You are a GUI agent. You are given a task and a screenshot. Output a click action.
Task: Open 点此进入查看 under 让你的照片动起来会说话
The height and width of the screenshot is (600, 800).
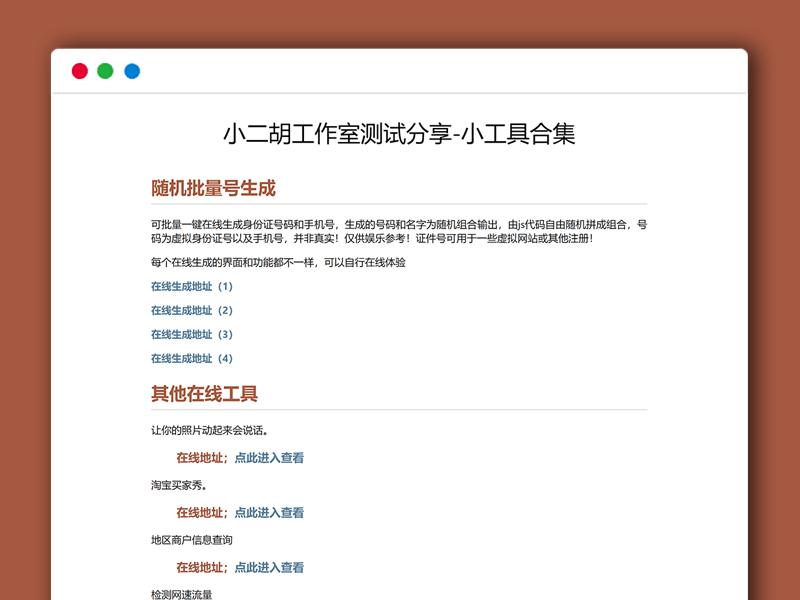click(x=269, y=458)
